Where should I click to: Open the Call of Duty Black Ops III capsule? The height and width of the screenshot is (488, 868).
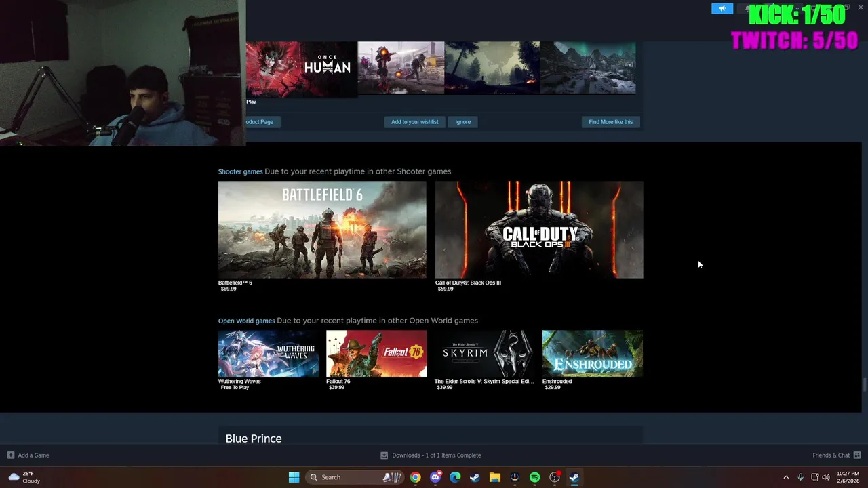(x=539, y=230)
